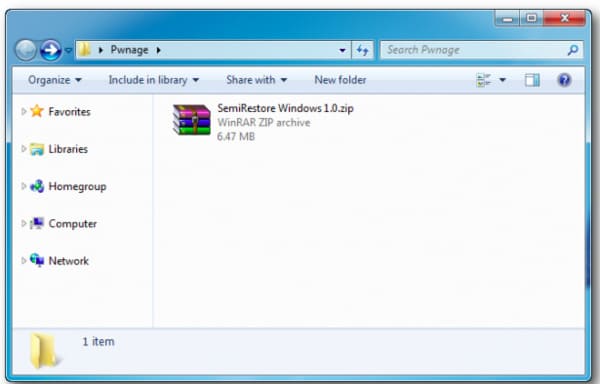Viewport: 600px width, 384px height.
Task: Expand the Homegroup tree node arrow
Action: (24, 186)
